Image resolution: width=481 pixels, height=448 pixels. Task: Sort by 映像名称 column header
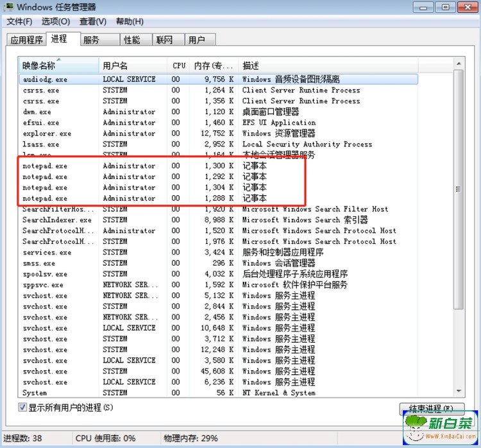click(58, 65)
